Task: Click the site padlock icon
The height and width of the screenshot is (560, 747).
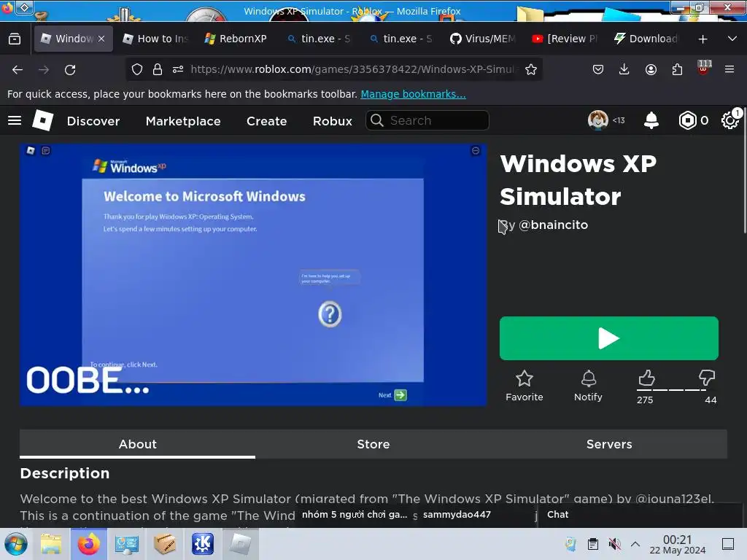Action: (158, 69)
